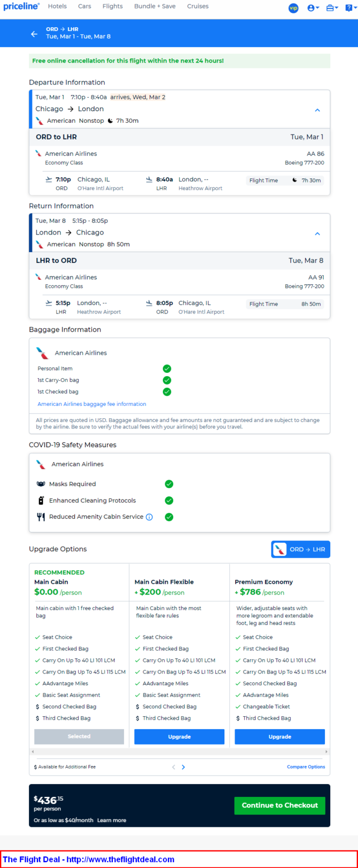Screen dimensions: 358x868
Task: Click the $436.15 per person total
Action: coord(49,803)
